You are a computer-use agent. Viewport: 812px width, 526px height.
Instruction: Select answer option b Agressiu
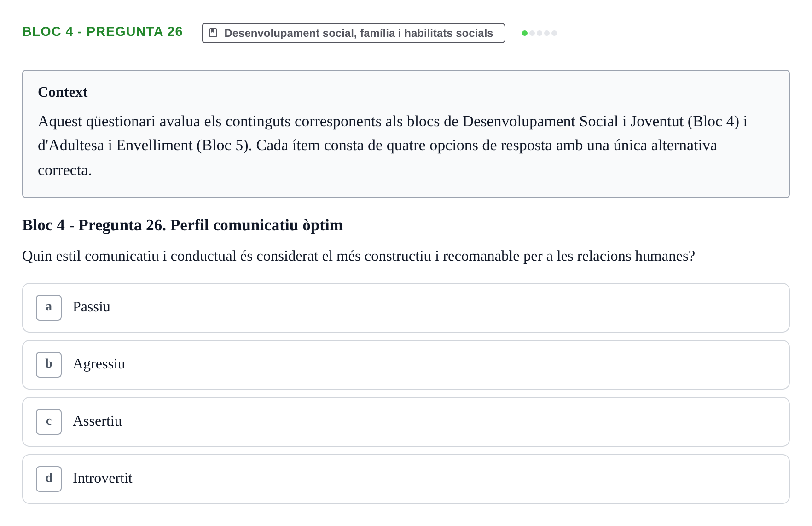click(x=406, y=365)
